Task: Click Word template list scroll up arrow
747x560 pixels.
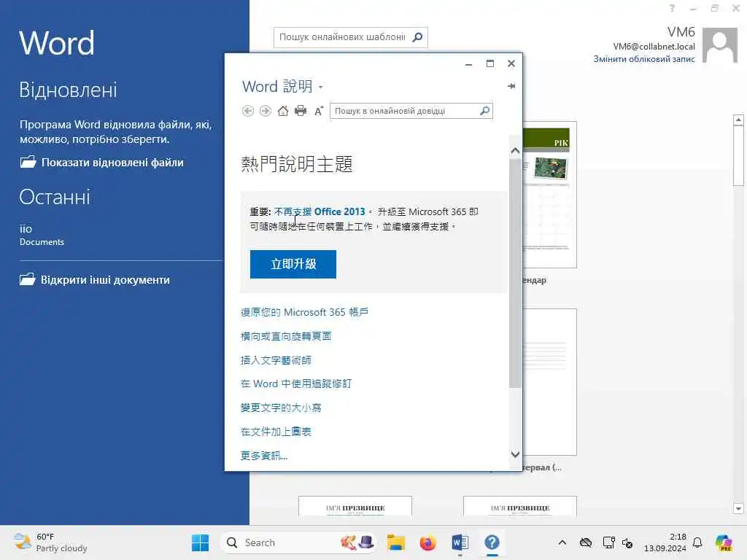Action: (738, 120)
